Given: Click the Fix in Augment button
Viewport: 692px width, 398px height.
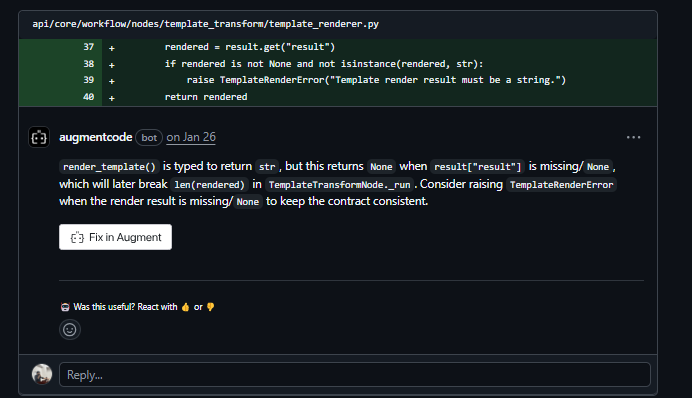Looking at the screenshot, I should [115, 237].
